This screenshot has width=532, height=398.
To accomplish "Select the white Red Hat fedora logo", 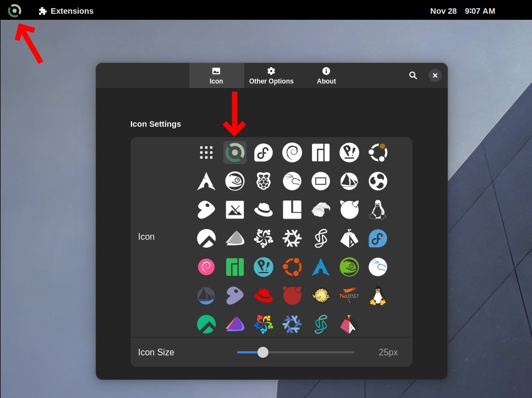I will tap(264, 210).
